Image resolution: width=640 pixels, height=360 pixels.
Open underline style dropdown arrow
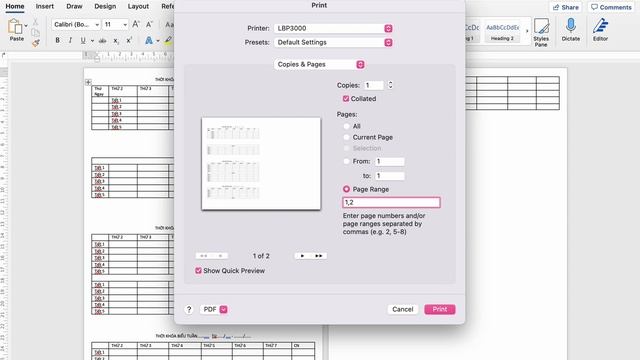click(x=92, y=40)
